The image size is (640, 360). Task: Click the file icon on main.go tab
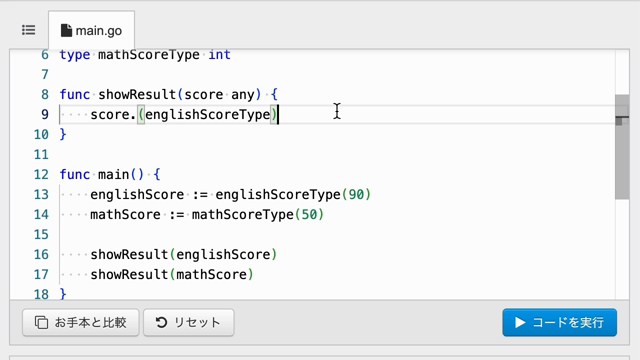click(x=66, y=31)
